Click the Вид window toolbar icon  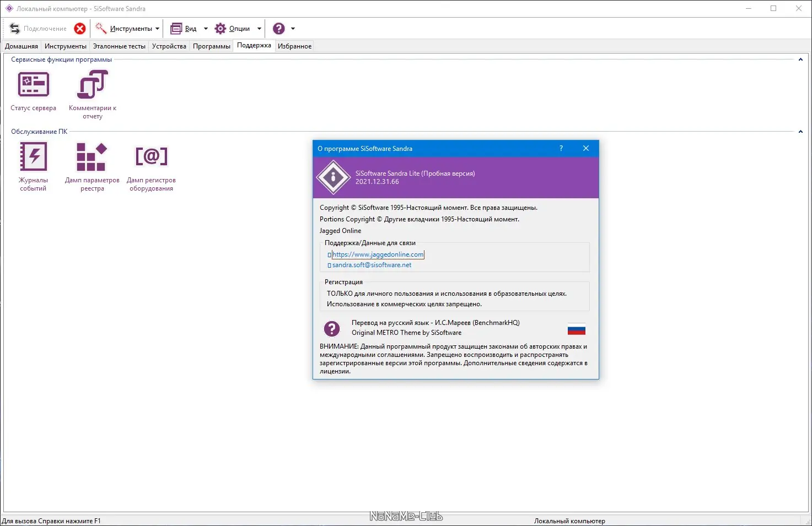click(176, 29)
